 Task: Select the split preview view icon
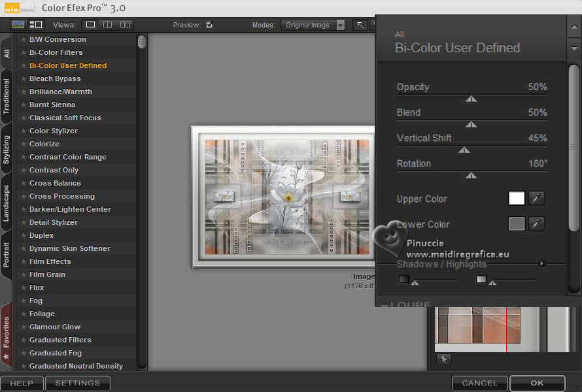[x=107, y=25]
